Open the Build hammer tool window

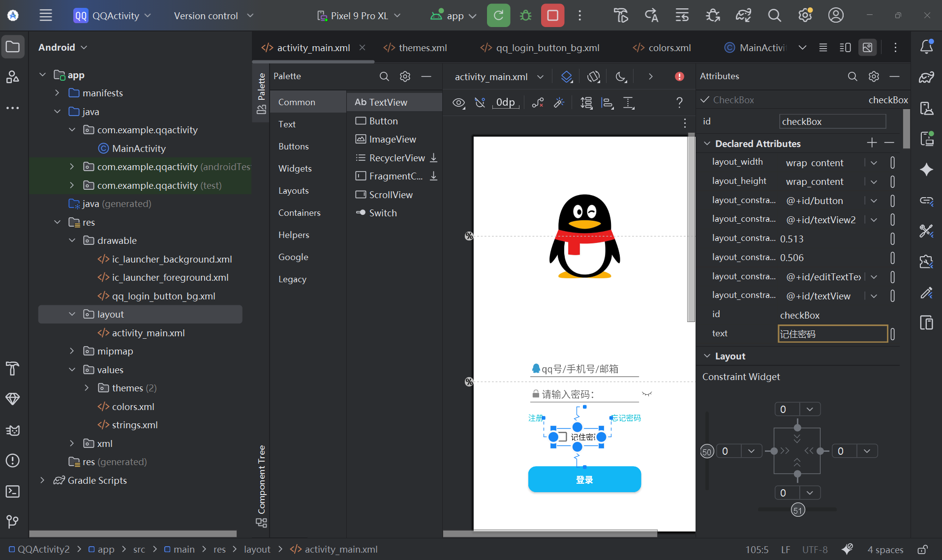coord(13,368)
